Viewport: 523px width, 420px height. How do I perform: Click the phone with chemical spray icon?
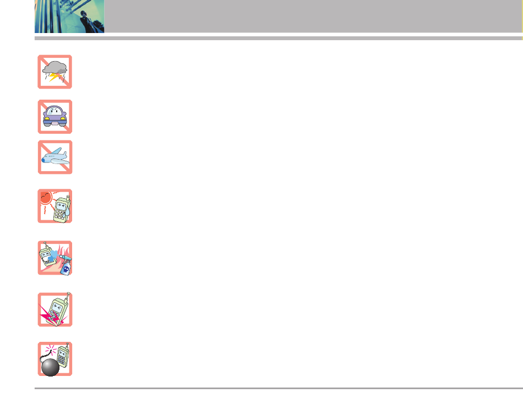tap(55, 258)
